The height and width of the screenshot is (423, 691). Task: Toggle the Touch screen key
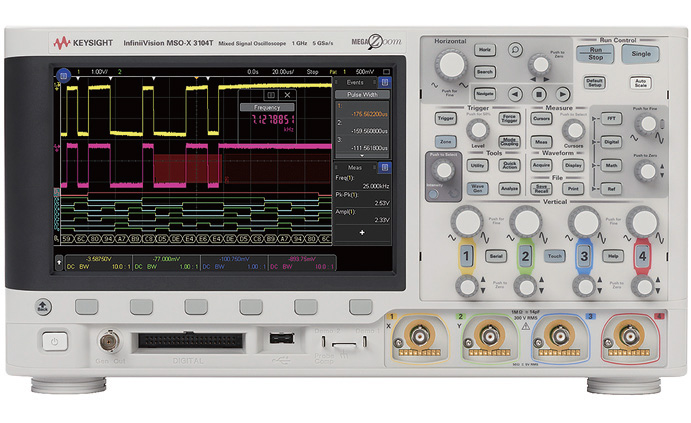coord(554,256)
